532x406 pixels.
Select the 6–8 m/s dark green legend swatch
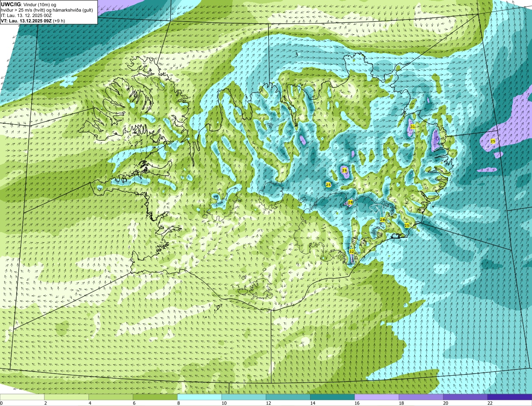click(x=155, y=397)
